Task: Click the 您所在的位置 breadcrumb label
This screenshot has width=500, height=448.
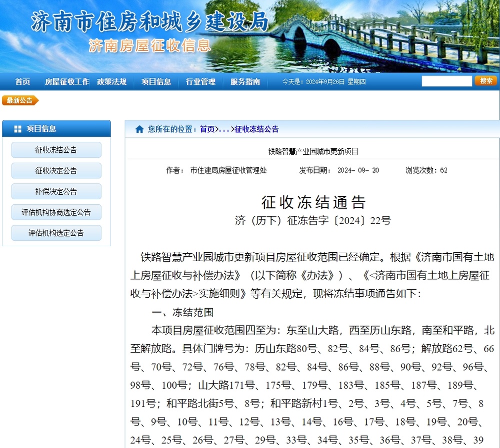Action: click(x=172, y=129)
